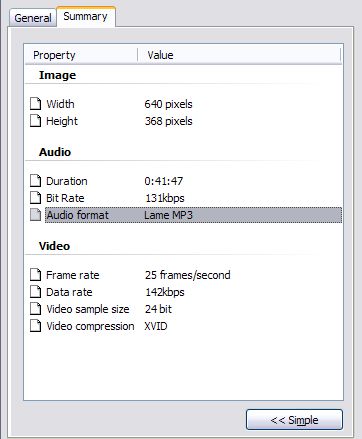Click the icon beside Video sample size
The height and width of the screenshot is (439, 362).
coord(36,309)
